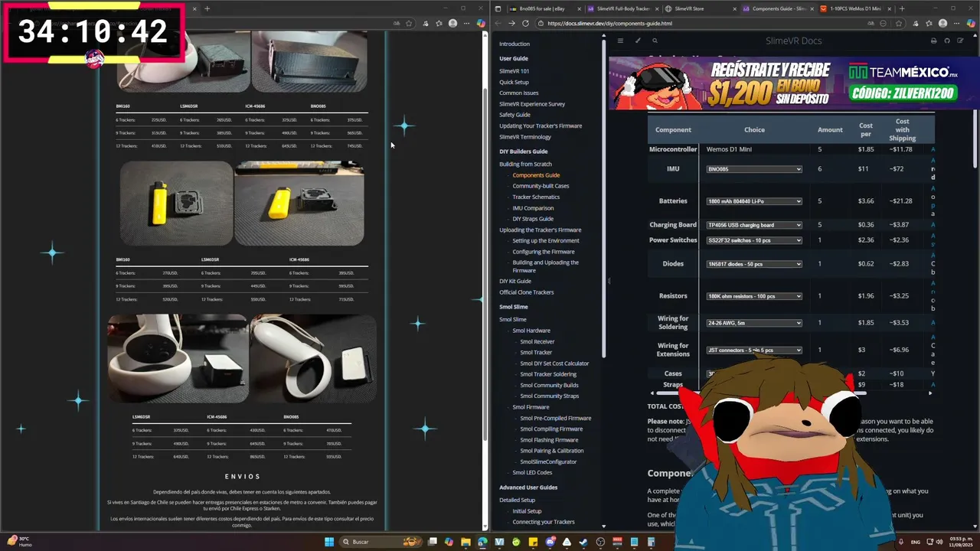980x551 pixels.
Task: Open Introduction in docs sidebar
Action: (x=514, y=44)
